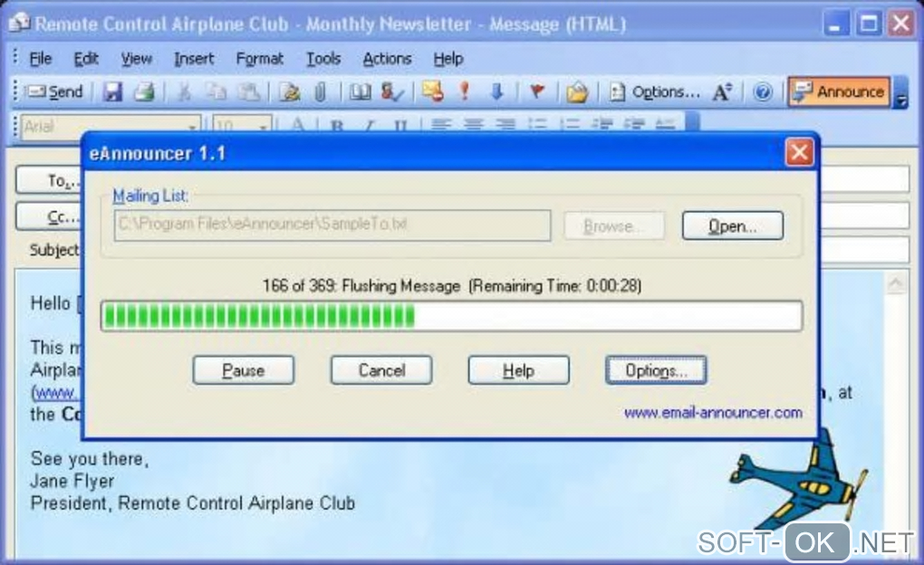Set High importance with the red exclamation icon

pos(465,92)
